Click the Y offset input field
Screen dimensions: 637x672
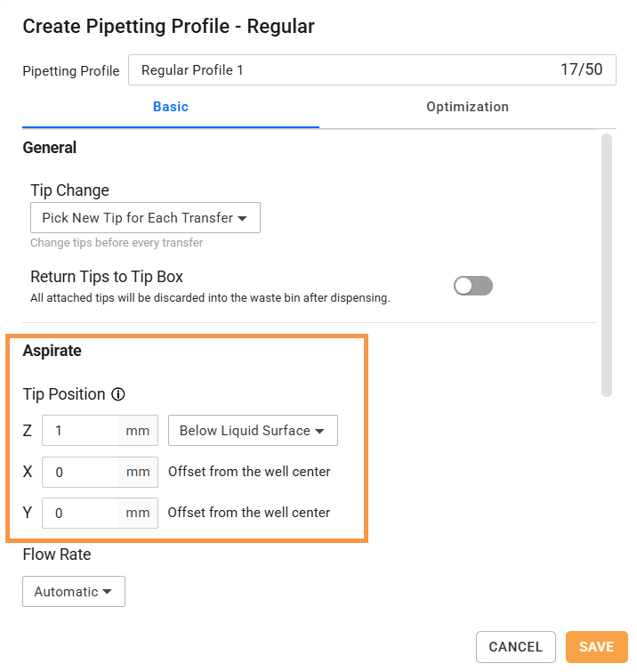[x=100, y=513]
